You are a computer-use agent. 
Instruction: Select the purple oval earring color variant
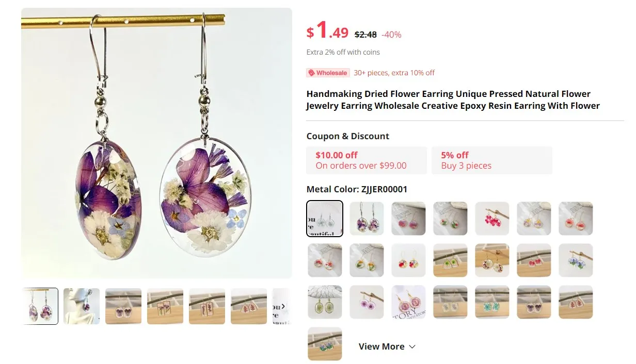(367, 218)
